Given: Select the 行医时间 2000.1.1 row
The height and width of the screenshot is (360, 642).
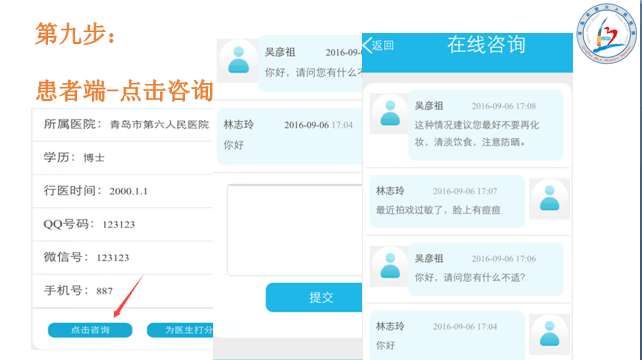Looking at the screenshot, I should [122, 191].
